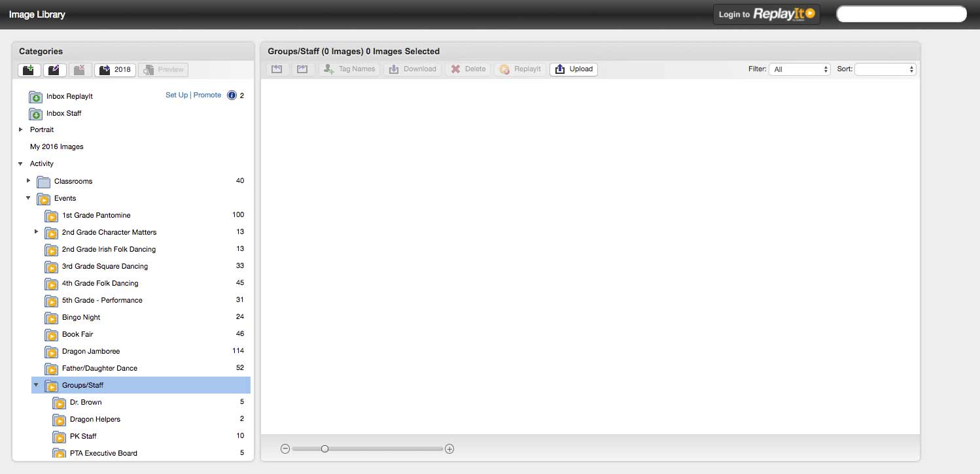
Task: Open the Filter dropdown set to All
Action: (x=800, y=69)
